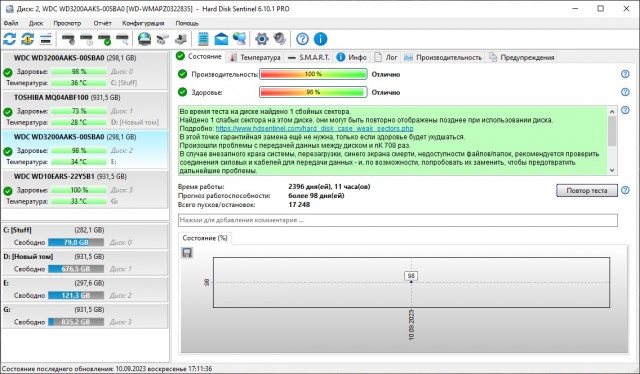Viewport: 640px width, 374px height.
Task: Click the Здоровье 98 % gradient bar
Action: [313, 92]
